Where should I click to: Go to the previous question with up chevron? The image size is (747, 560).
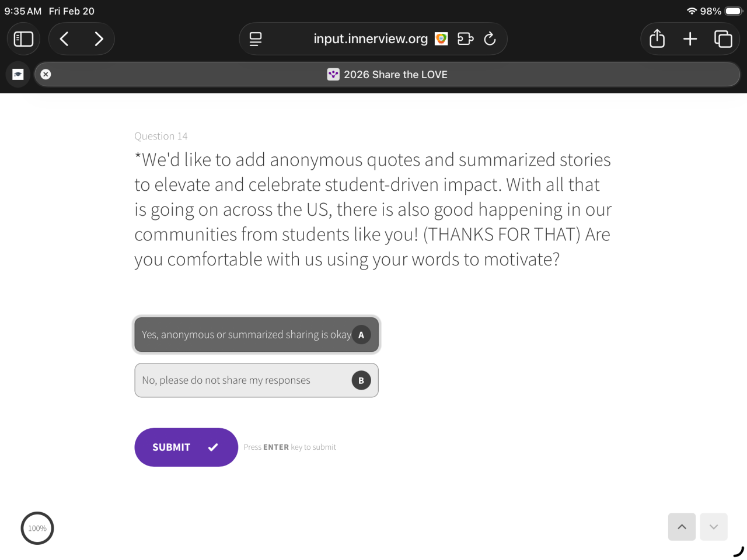pyautogui.click(x=682, y=527)
